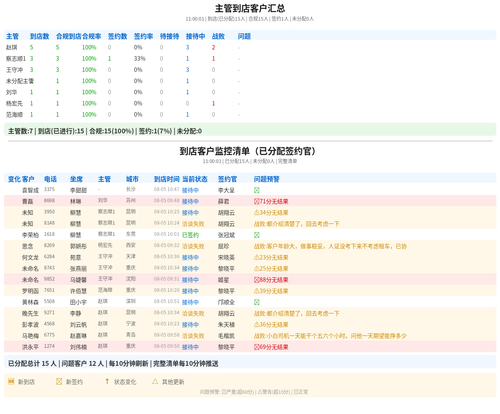Viewport: 500px width, 414px height.
Task: Select the 当前状态 column header
Action: coord(195,179)
